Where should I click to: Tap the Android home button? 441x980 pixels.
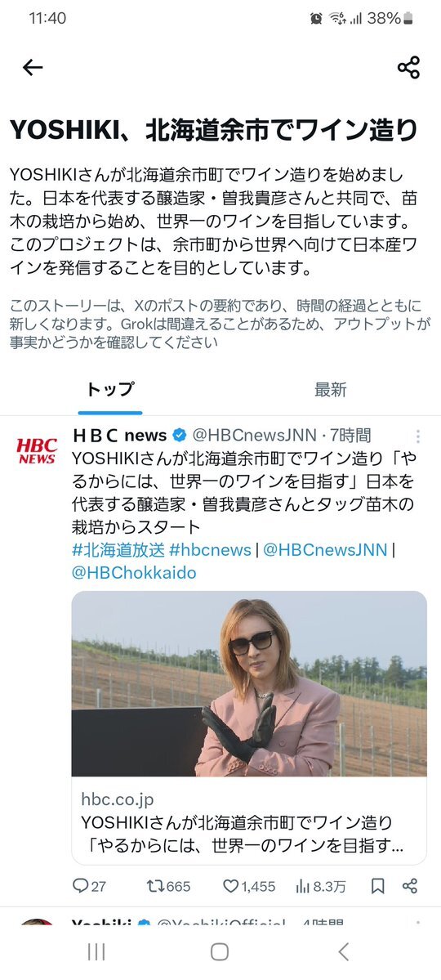219,952
